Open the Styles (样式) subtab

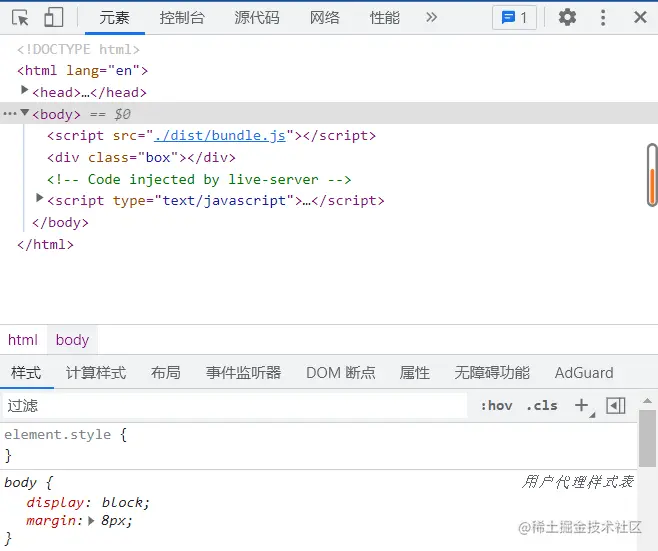click(26, 373)
